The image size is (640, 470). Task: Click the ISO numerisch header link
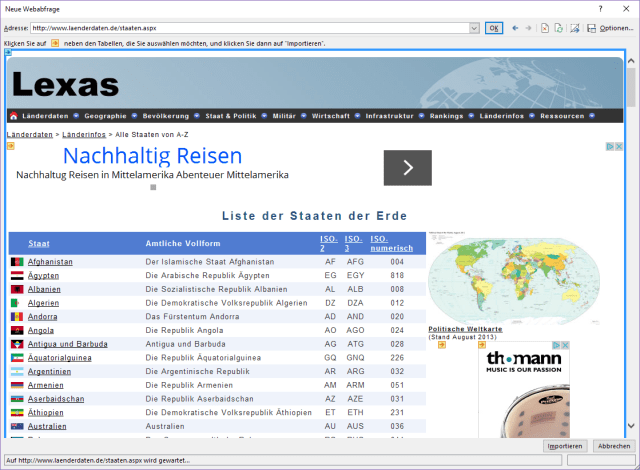(392, 244)
